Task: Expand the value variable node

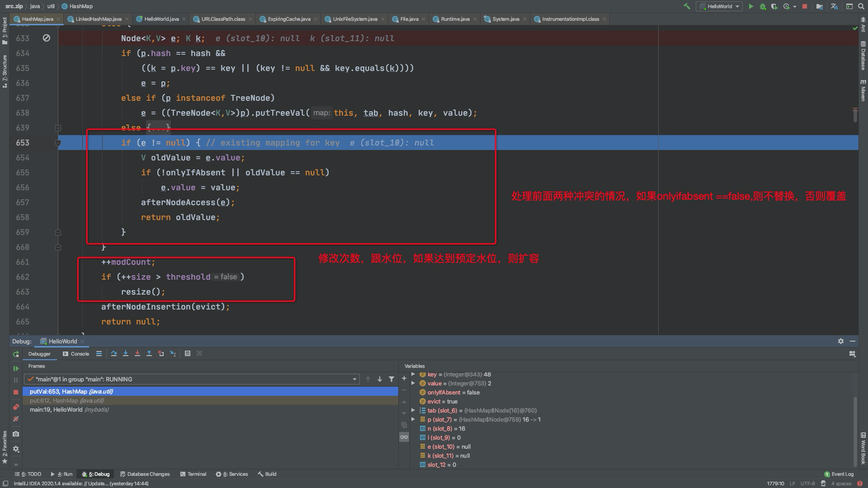Action: 413,383
